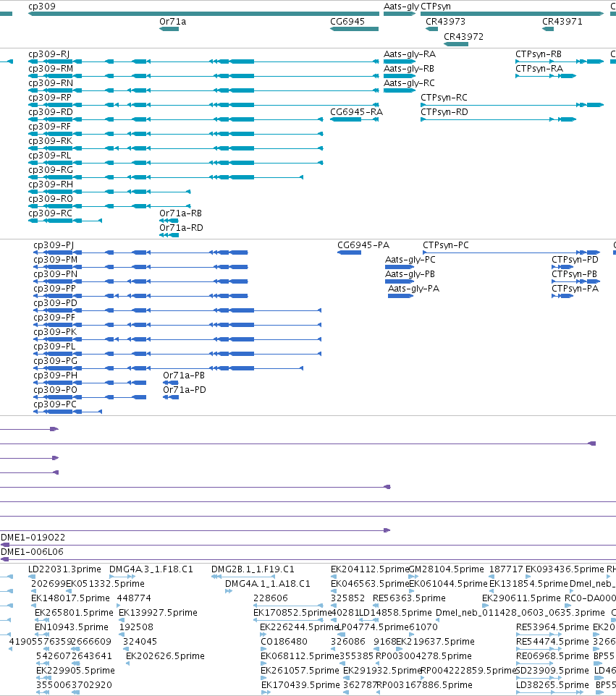This screenshot has width=616, height=696.
Task: Select the CR43971 gene label
Action: pos(562,21)
